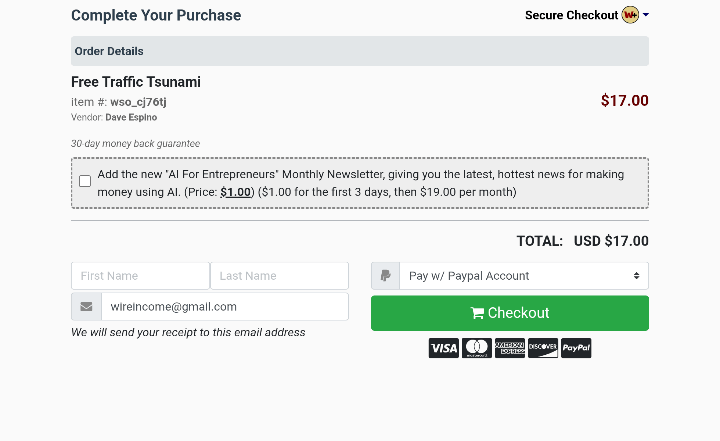Screen dimensions: 720x441
Task: Click the PayPal icon beside payment selector
Action: pos(385,276)
